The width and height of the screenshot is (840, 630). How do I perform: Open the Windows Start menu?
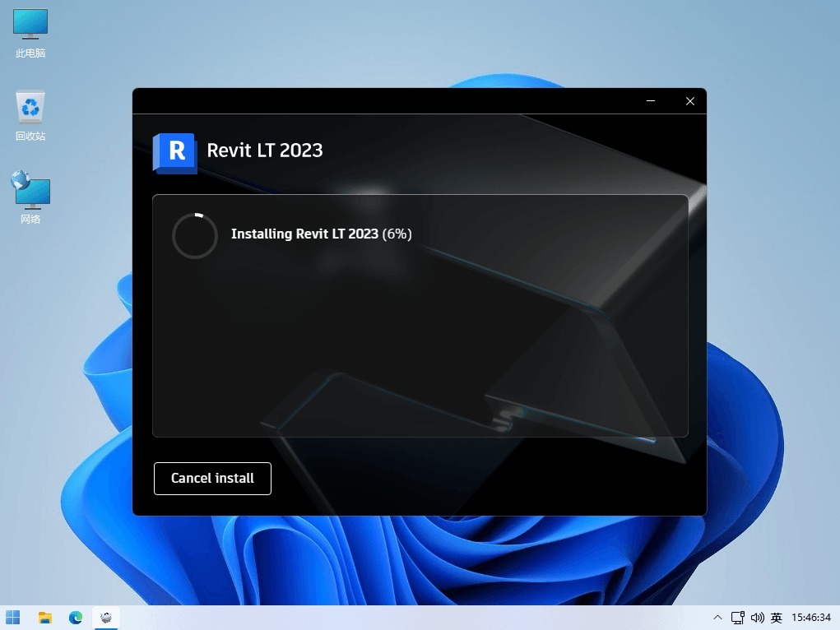13,618
